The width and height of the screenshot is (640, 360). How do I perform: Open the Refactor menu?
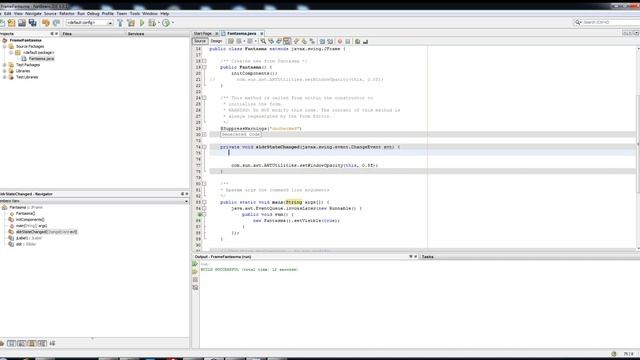coord(67,14)
